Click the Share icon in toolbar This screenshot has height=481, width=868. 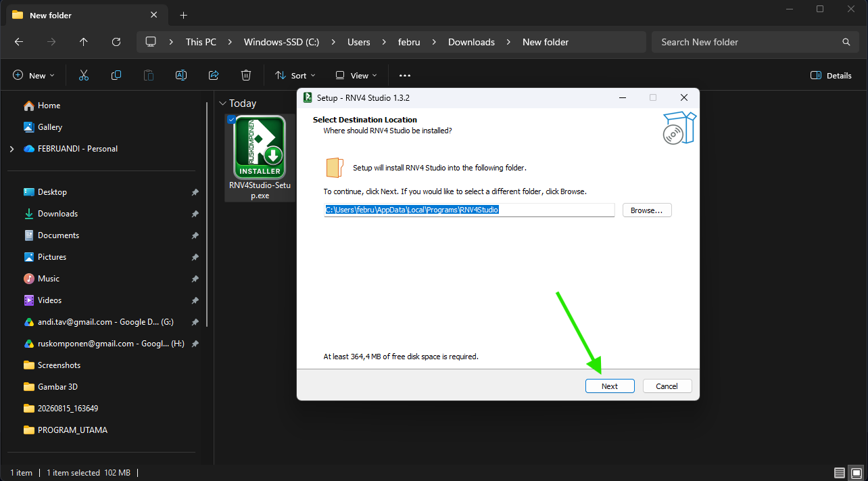pos(214,76)
